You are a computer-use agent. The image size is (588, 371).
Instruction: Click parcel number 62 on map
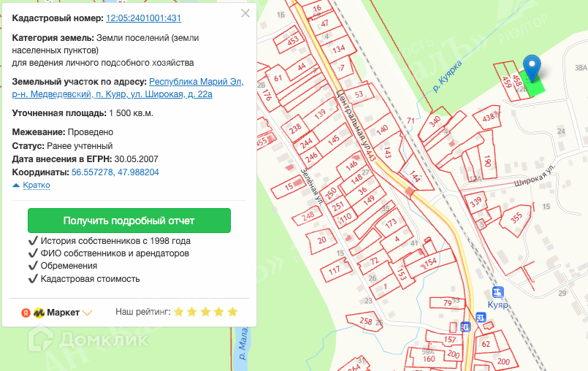pyautogui.click(x=486, y=344)
